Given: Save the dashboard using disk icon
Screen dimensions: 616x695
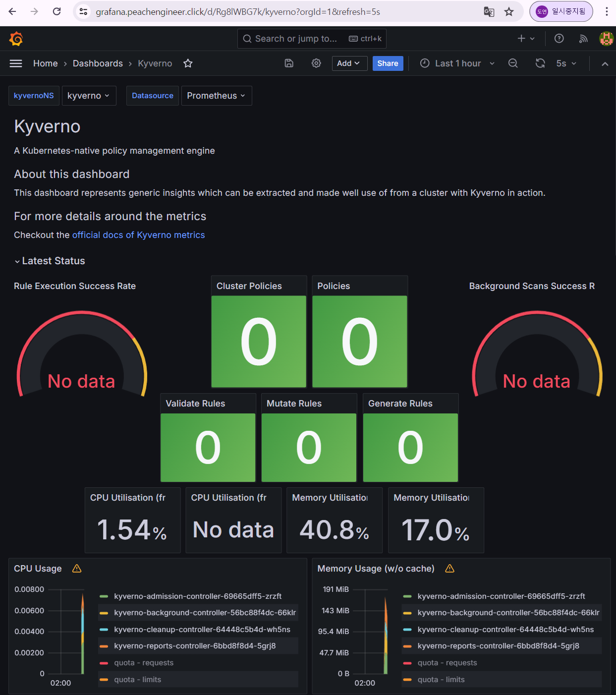Looking at the screenshot, I should [289, 63].
